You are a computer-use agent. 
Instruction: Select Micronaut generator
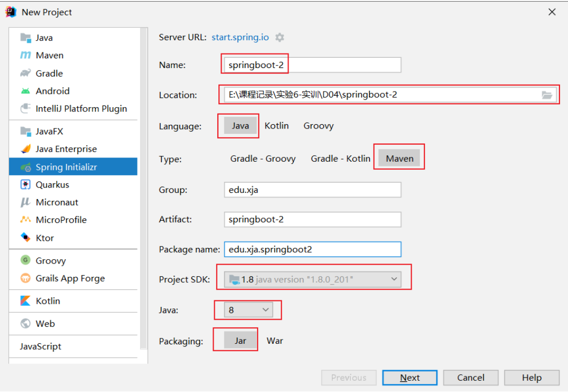pos(73,202)
